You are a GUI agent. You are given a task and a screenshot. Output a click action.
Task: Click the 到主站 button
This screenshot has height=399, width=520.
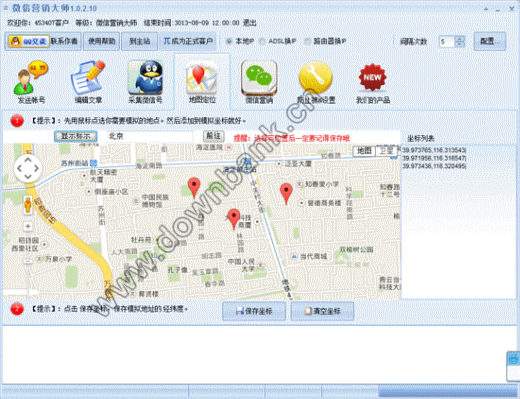coord(139,41)
